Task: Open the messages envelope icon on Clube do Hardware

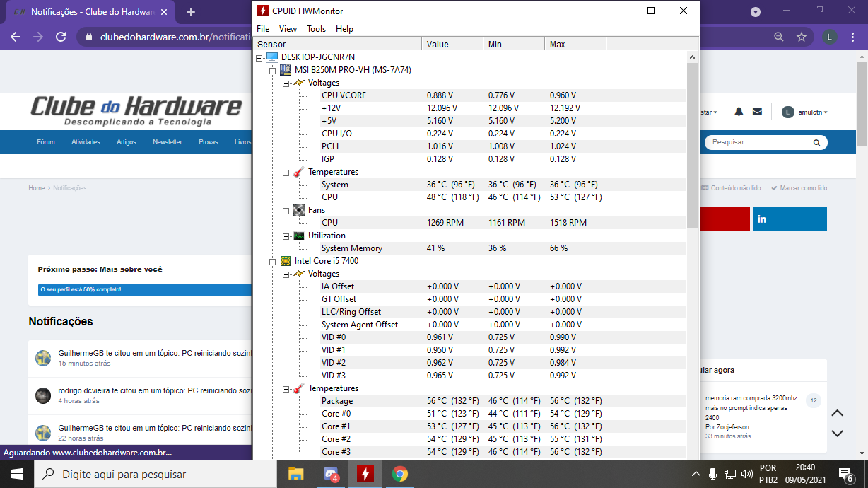Action: pyautogui.click(x=757, y=112)
